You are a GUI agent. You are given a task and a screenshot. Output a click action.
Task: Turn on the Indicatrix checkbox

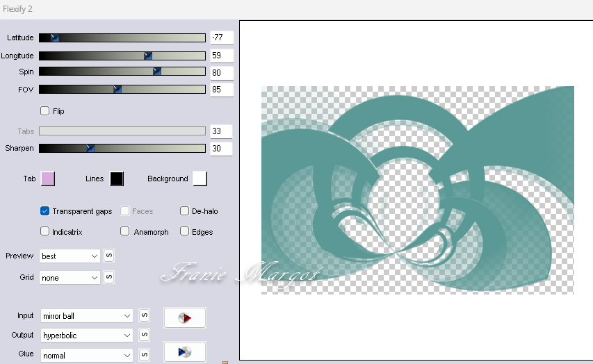pyautogui.click(x=44, y=231)
